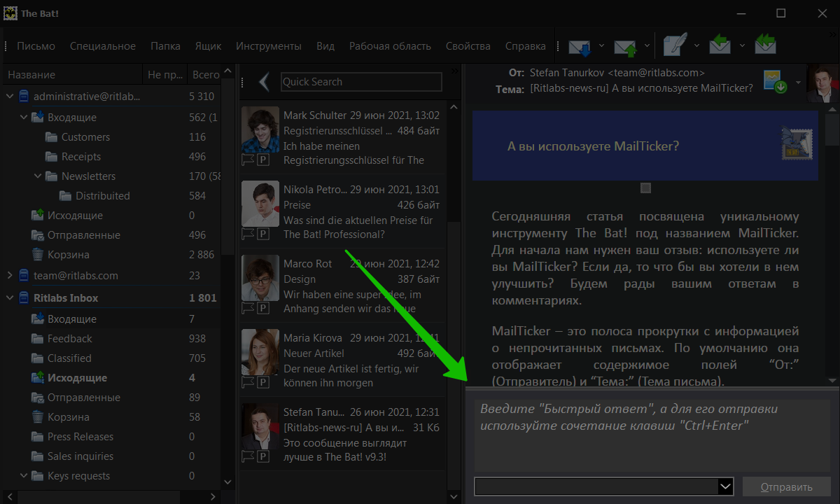
Task: Click the Отправить button
Action: [x=786, y=487]
